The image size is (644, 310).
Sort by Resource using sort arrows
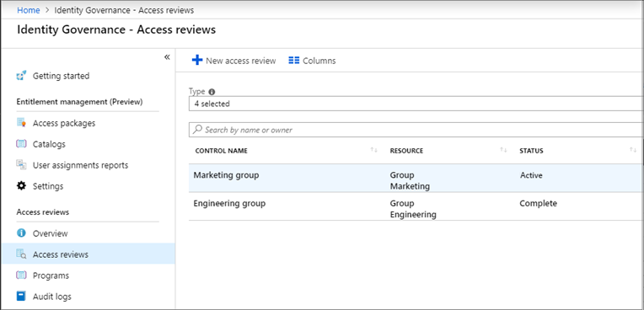click(x=503, y=150)
